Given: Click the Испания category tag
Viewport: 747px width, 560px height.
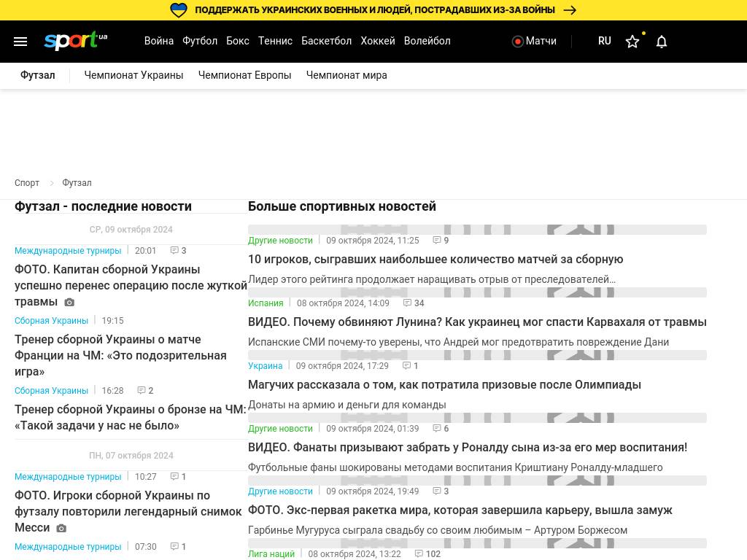Looking at the screenshot, I should [x=266, y=303].
